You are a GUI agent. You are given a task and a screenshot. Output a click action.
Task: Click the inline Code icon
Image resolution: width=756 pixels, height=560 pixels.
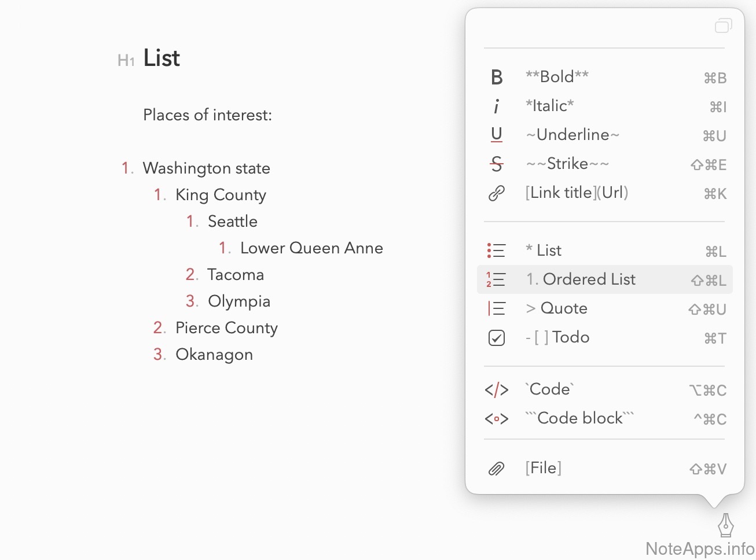click(497, 390)
